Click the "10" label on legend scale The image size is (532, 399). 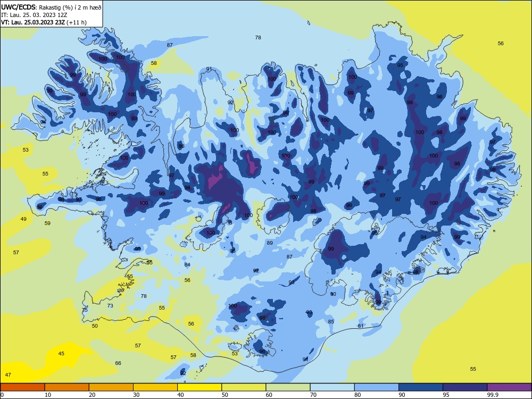point(48,395)
